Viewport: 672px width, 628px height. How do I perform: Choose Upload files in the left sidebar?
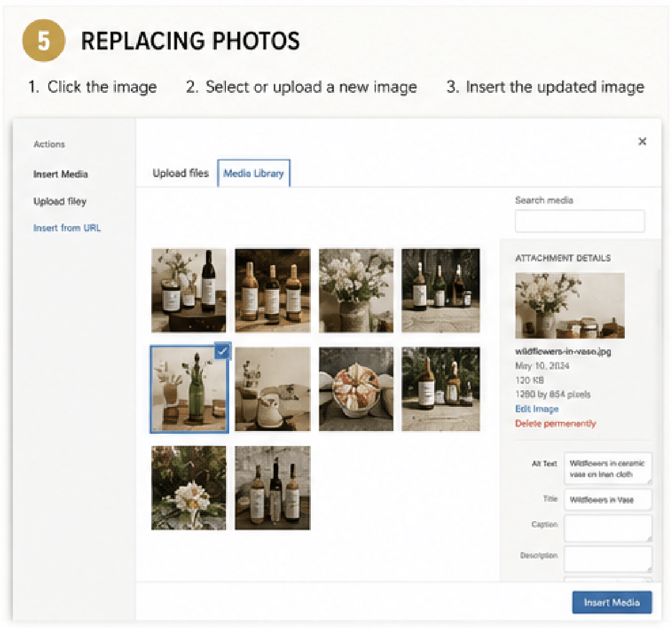point(60,201)
